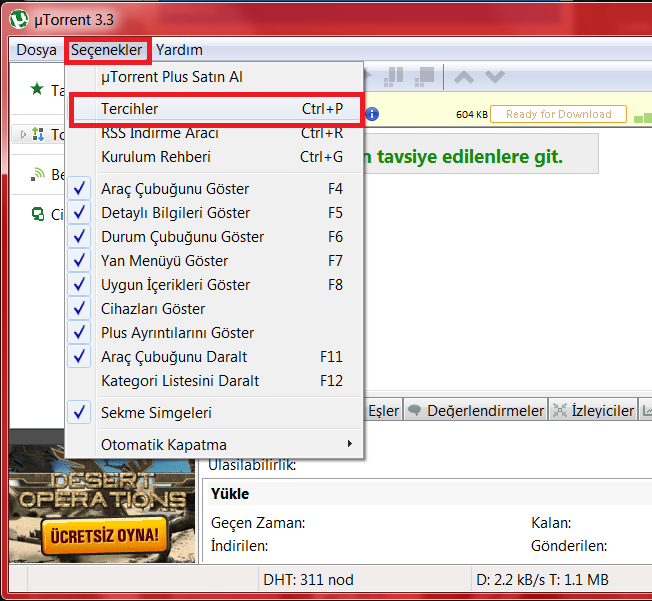Launch Kurulum Rehberi setup guide
This screenshot has width=652, height=601.
click(215, 157)
